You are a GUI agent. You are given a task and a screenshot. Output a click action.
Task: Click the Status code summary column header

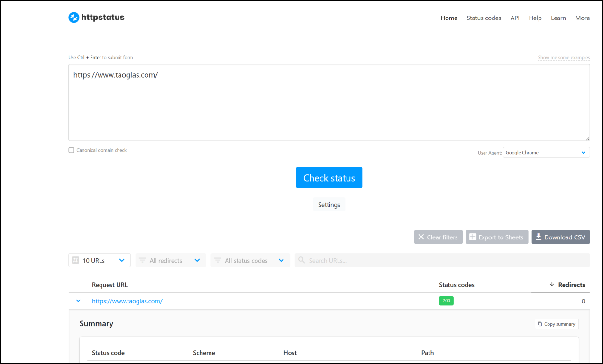108,353
